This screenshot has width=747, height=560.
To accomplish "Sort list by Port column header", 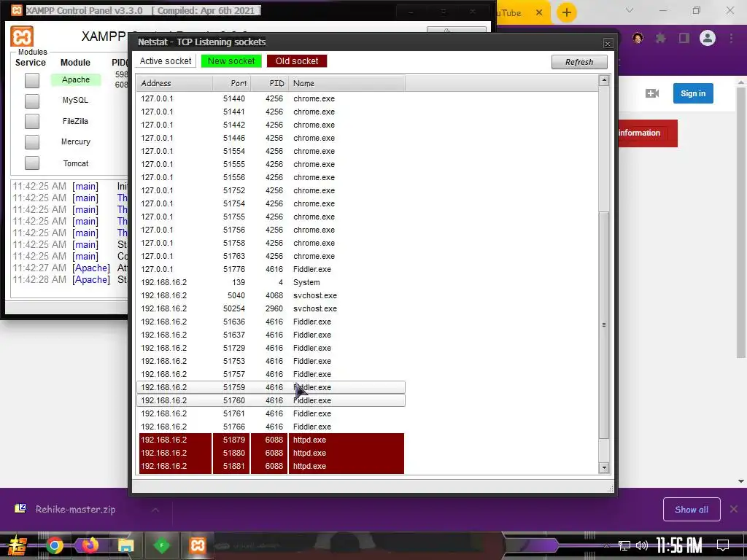I will click(231, 83).
